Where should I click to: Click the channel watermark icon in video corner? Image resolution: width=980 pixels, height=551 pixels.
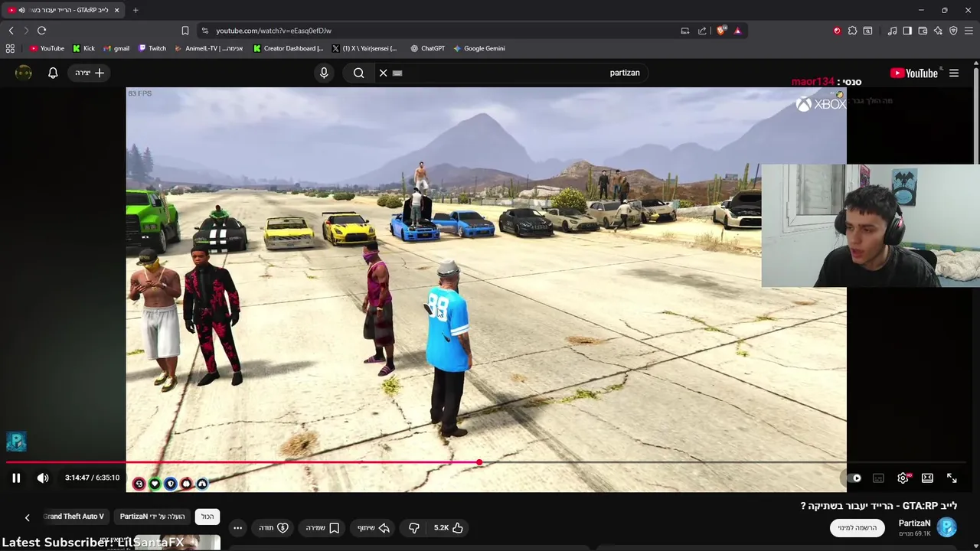click(16, 442)
